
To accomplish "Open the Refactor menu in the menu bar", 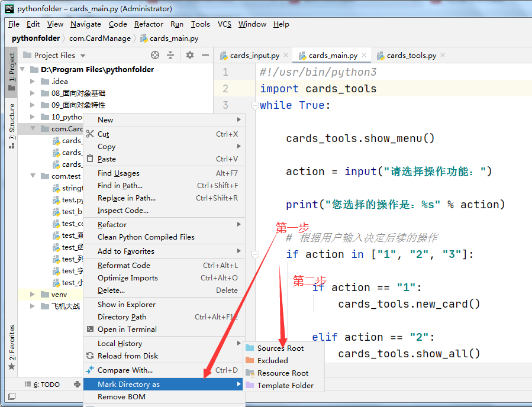I will (149, 24).
